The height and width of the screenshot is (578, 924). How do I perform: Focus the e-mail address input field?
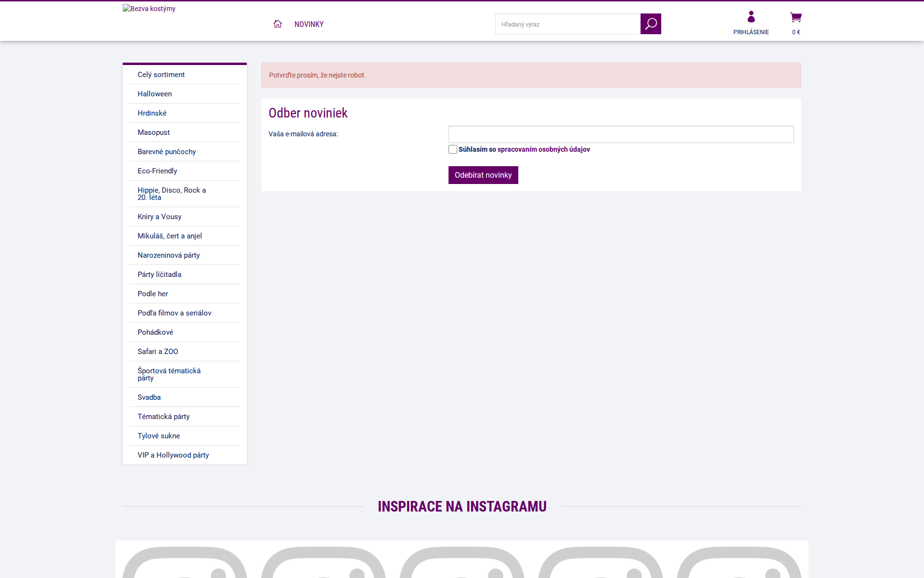click(x=621, y=134)
